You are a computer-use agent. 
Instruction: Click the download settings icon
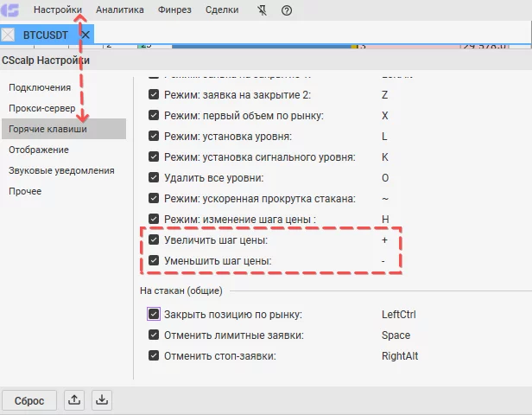point(102,399)
